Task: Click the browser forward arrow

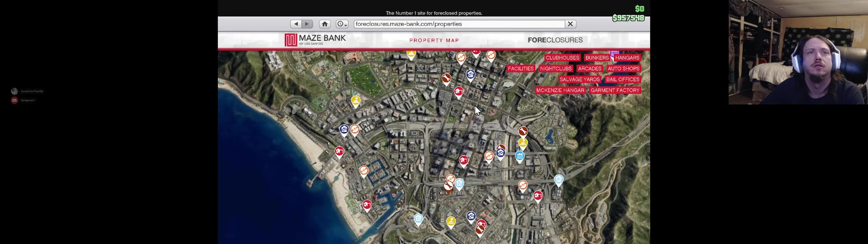Action: pyautogui.click(x=307, y=24)
